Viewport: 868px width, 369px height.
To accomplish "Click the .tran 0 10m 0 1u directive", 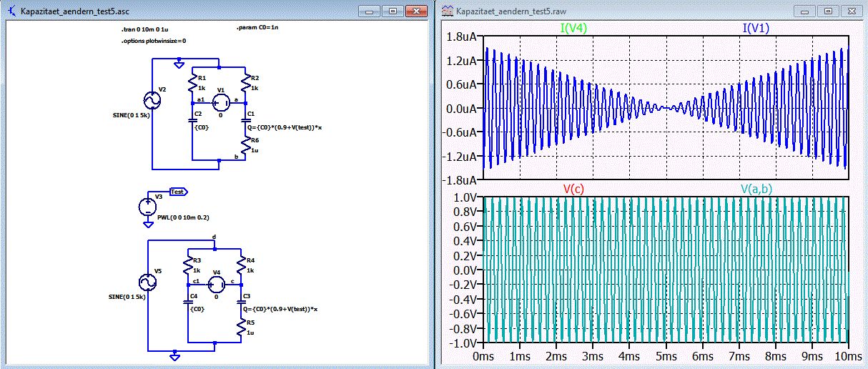I will (x=144, y=31).
